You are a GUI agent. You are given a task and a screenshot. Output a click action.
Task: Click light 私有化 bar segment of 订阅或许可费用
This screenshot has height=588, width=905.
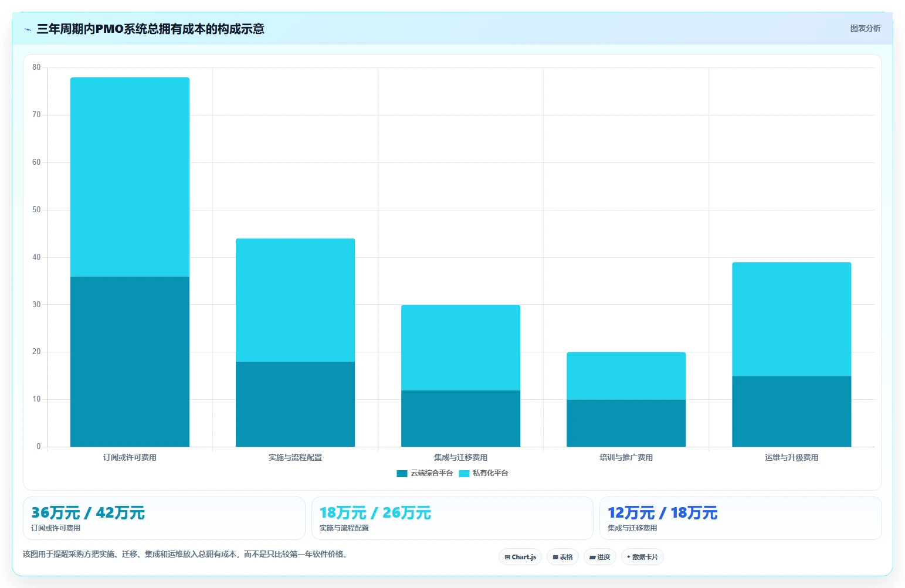[130, 177]
